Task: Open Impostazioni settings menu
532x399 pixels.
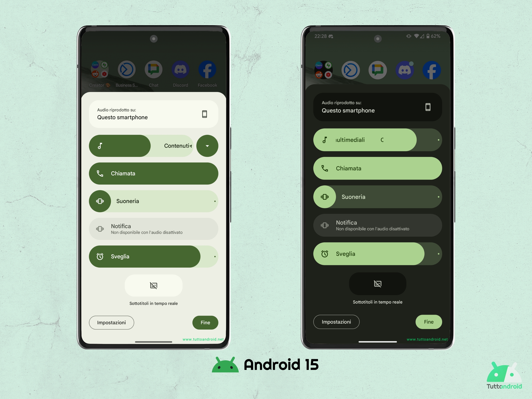Action: click(111, 322)
